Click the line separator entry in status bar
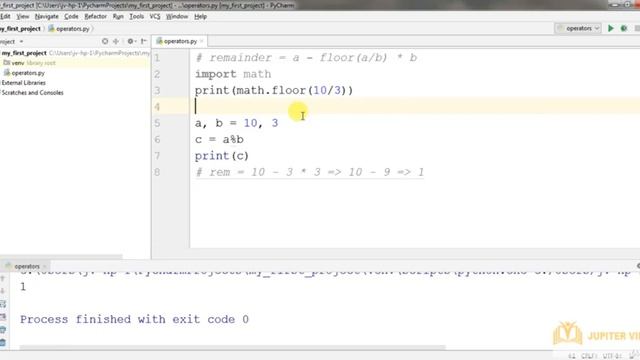The height and width of the screenshot is (360, 640). [x=589, y=356]
